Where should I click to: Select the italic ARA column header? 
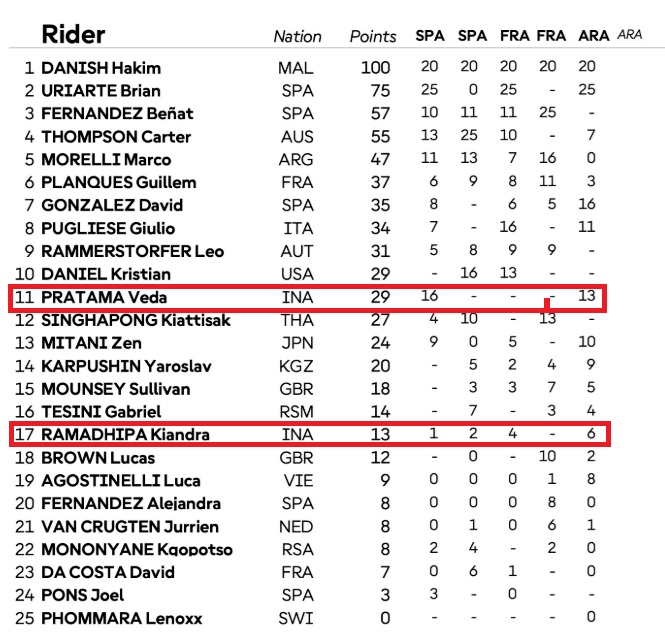pos(629,35)
